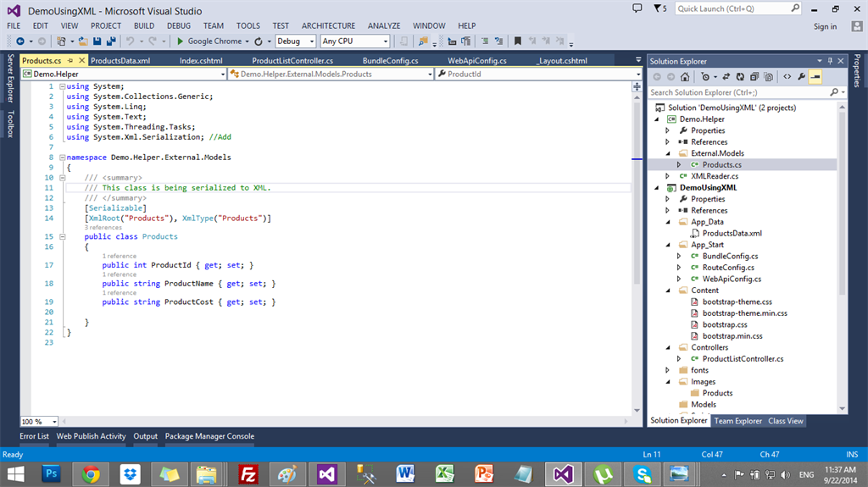Expand the Controllers folder in Solution Explorer
This screenshot has height=487, width=868.
(x=669, y=347)
